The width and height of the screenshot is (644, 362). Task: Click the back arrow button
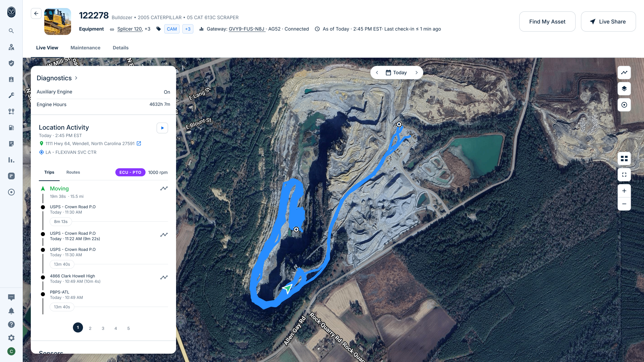pyautogui.click(x=36, y=13)
